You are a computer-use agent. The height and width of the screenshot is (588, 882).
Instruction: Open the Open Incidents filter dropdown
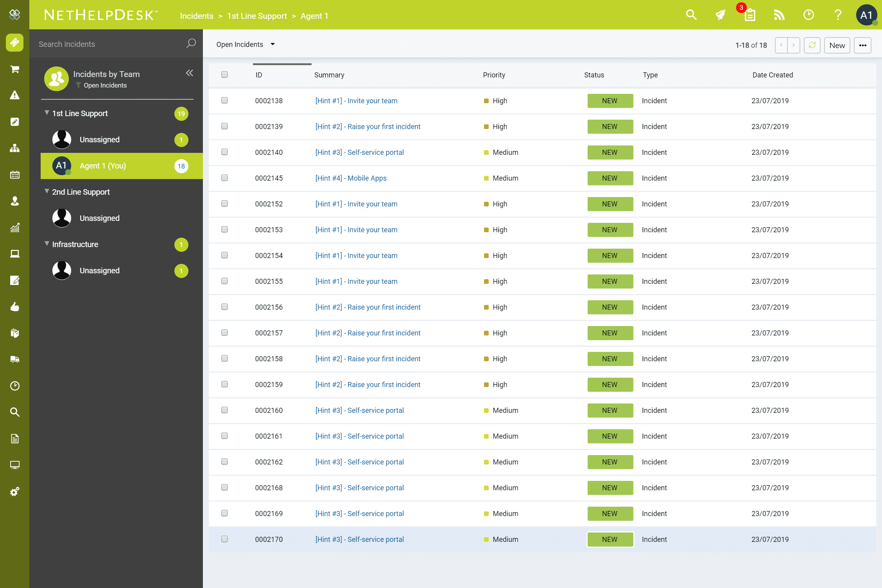coord(246,44)
